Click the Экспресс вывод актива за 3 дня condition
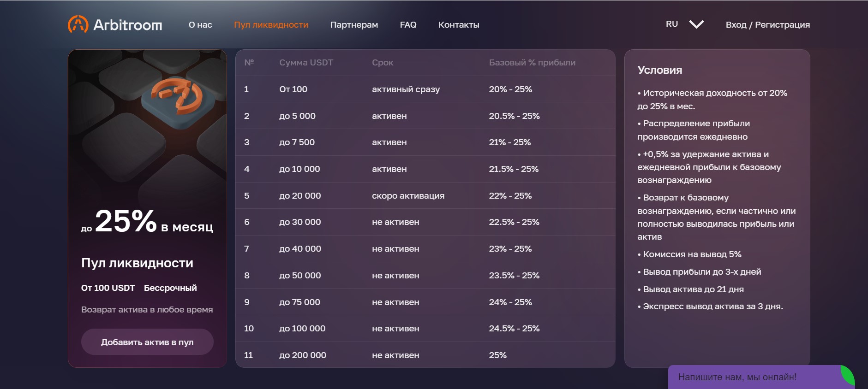868x389 pixels. point(710,306)
